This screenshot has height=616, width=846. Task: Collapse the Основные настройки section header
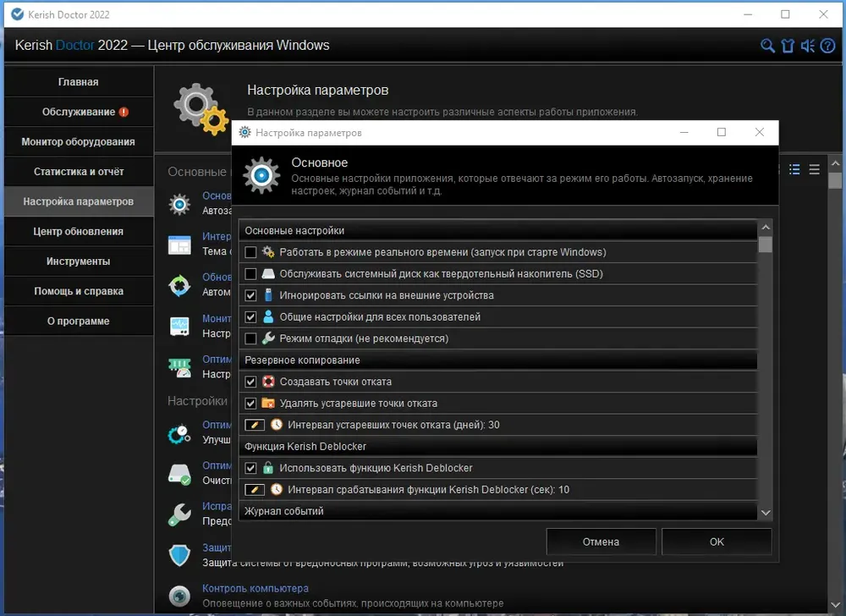click(x=497, y=230)
